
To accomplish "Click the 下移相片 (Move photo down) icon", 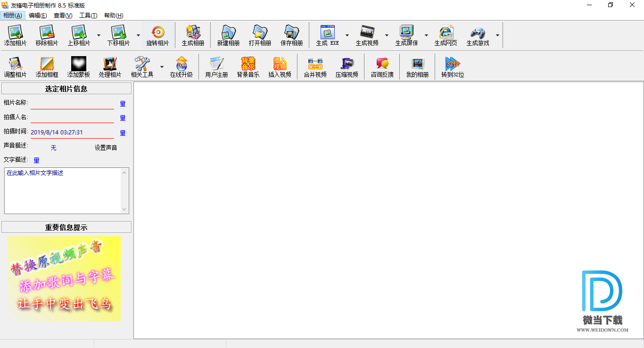I will click(118, 35).
